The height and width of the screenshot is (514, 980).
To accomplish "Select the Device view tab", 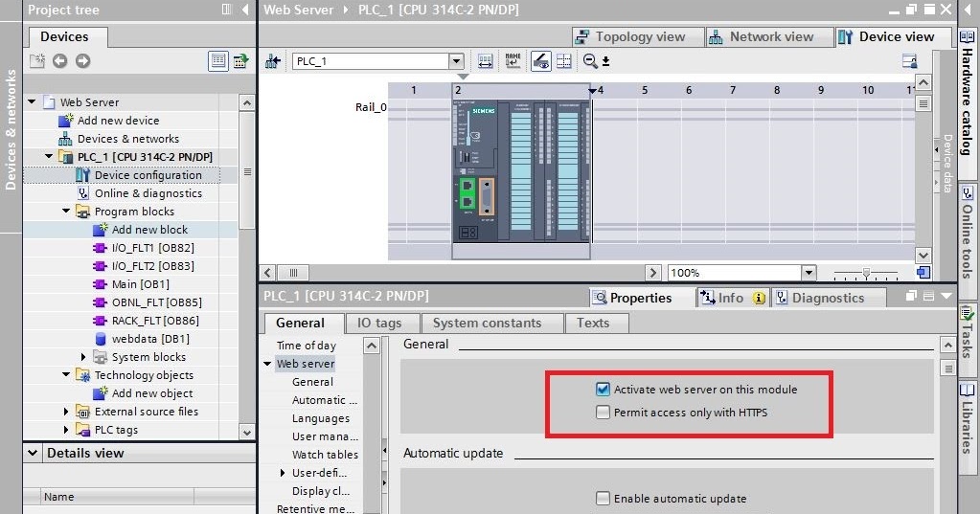I will 895,36.
